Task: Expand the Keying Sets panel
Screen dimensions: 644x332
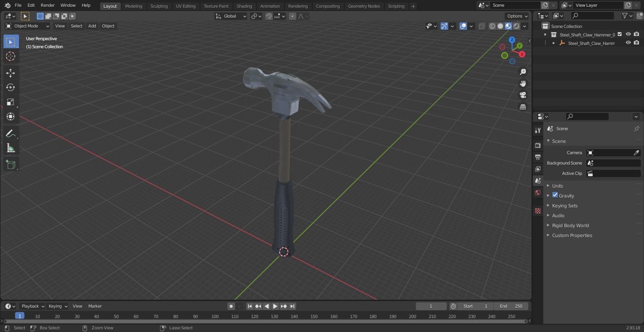Action: [565, 206]
